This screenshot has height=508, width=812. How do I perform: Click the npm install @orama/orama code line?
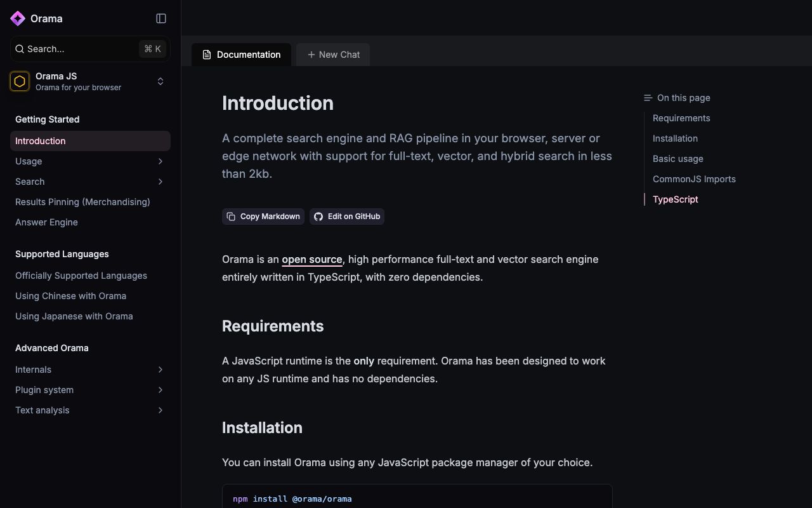point(292,499)
